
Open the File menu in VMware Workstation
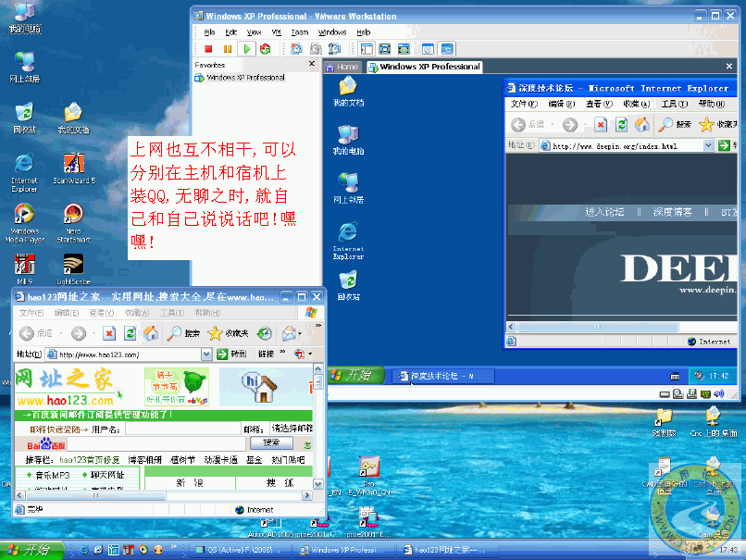pyautogui.click(x=209, y=32)
